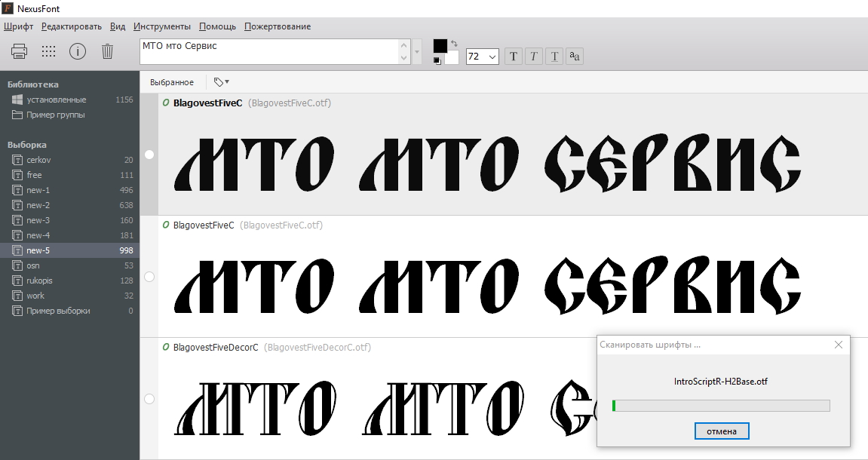Click set icon beside rukopis
Image resolution: width=868 pixels, height=460 pixels.
(x=17, y=280)
